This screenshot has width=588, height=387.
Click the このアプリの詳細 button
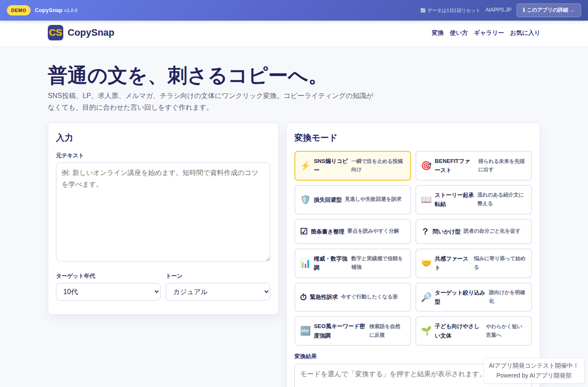tap(549, 10)
